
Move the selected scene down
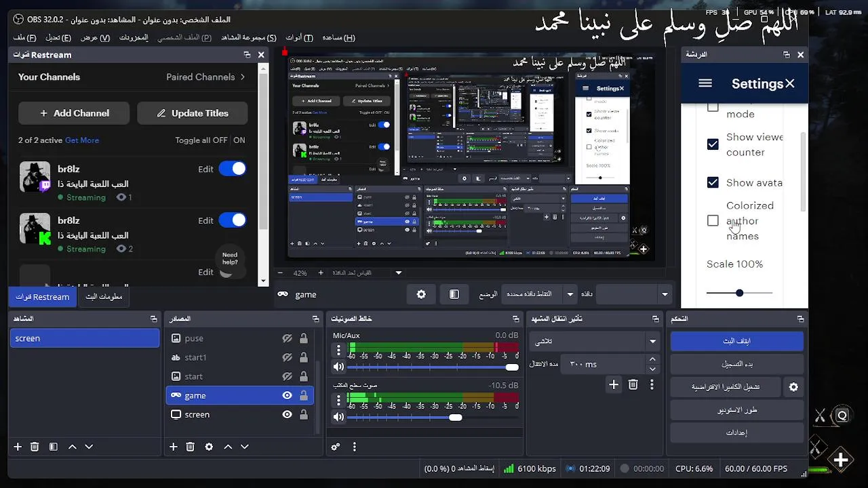[x=89, y=447]
